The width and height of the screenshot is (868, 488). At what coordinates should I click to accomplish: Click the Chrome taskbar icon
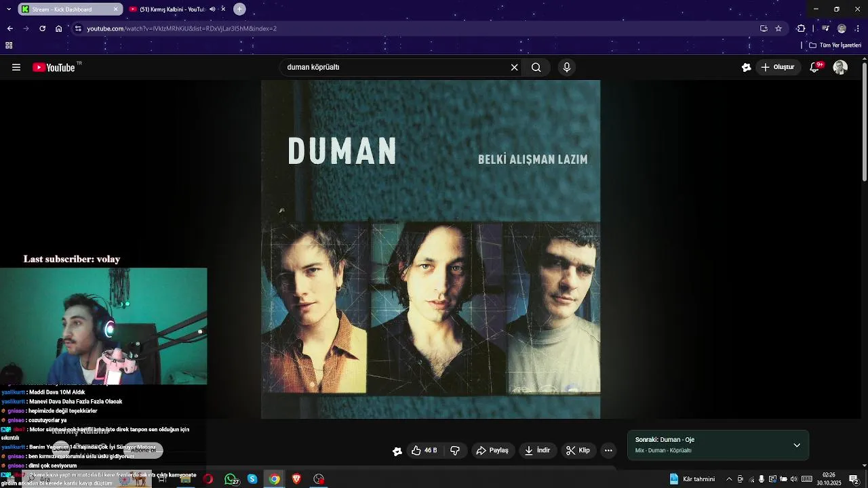click(274, 479)
